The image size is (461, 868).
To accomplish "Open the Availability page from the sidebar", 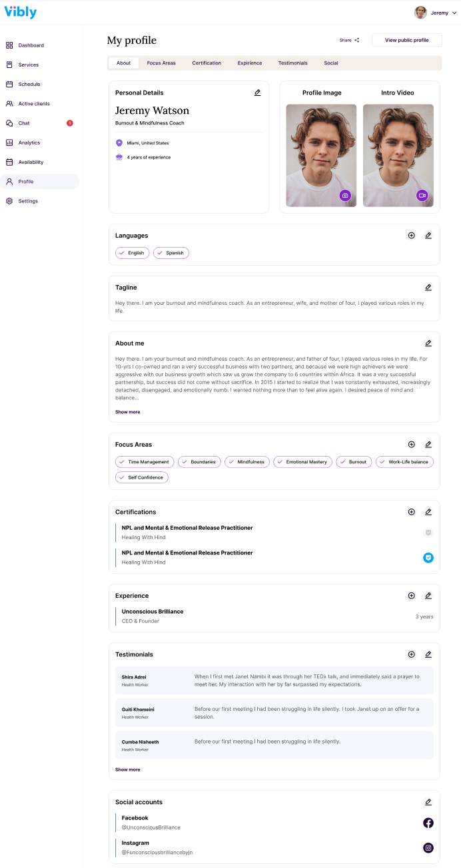I will (31, 162).
